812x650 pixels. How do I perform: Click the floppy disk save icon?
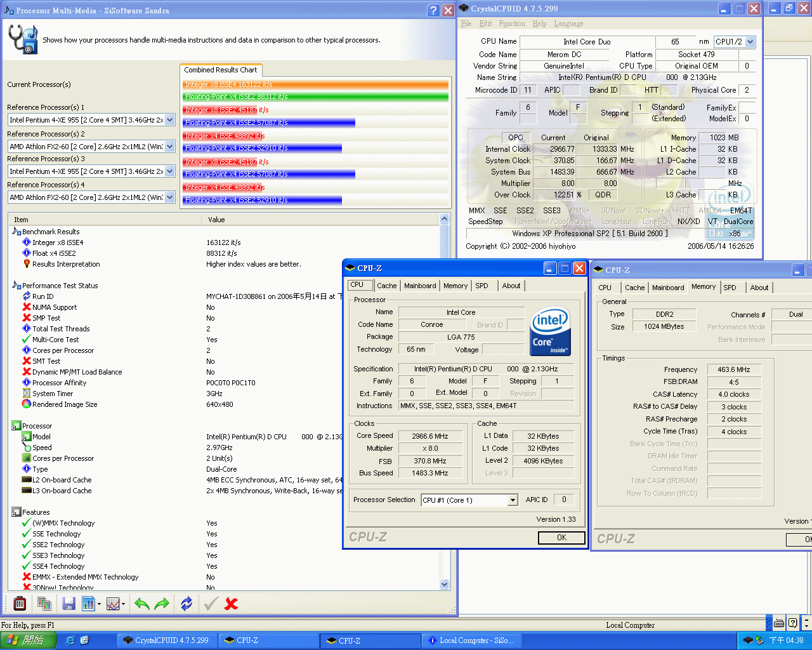tap(69, 604)
